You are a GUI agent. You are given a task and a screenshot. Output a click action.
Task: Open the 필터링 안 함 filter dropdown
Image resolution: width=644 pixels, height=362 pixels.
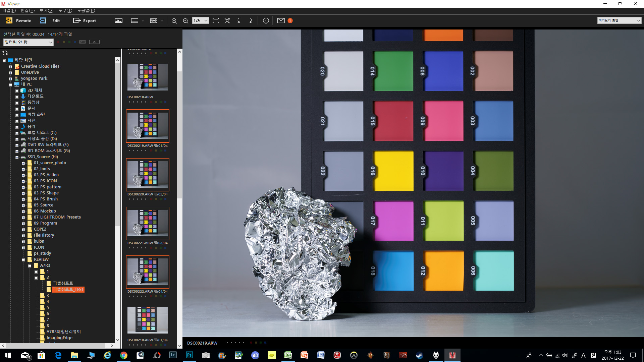coord(28,42)
